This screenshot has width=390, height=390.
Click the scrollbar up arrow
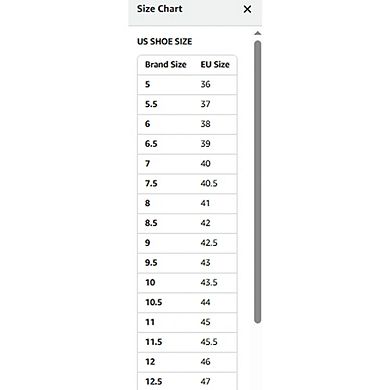coord(257,33)
